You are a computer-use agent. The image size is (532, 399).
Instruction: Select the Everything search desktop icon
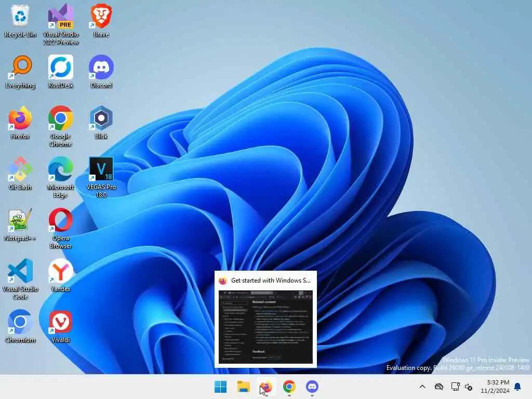(20, 72)
